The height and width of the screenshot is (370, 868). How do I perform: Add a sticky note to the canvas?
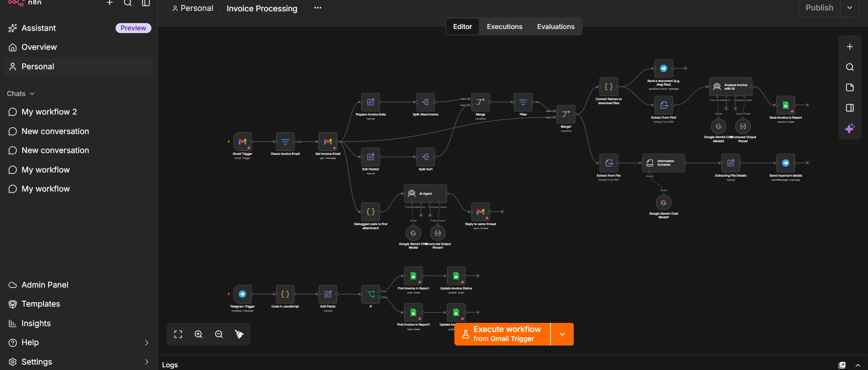click(x=850, y=87)
